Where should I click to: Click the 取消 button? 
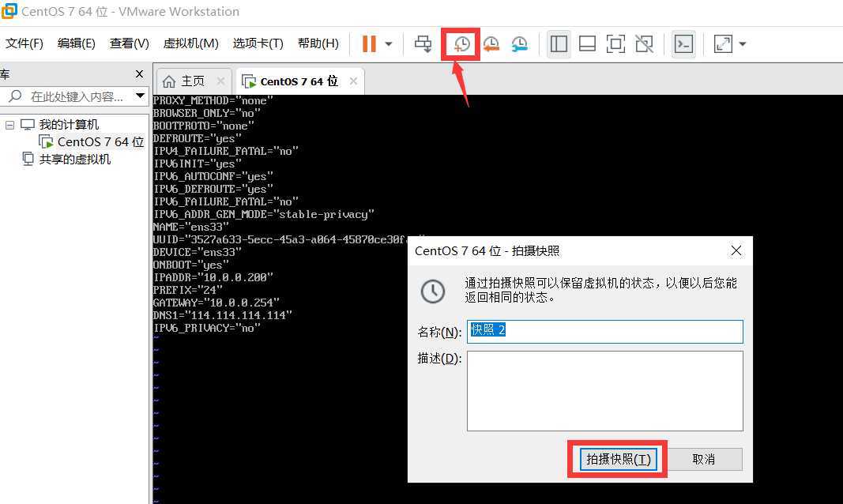tap(704, 460)
